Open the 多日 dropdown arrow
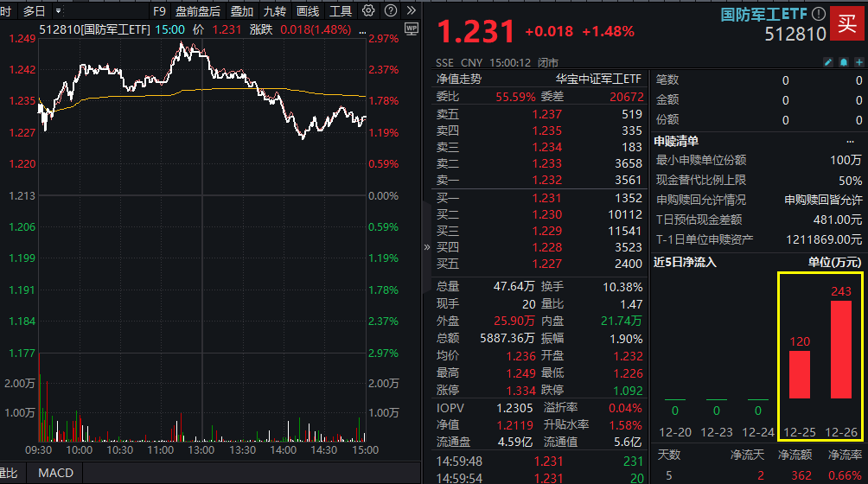This screenshot has height=484, width=868. [58, 11]
